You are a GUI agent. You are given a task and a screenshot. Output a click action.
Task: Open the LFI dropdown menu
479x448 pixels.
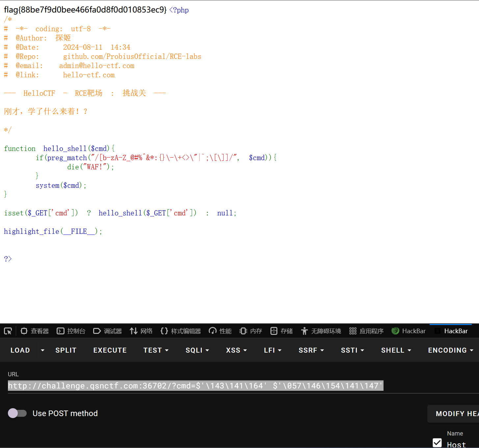[x=273, y=350]
